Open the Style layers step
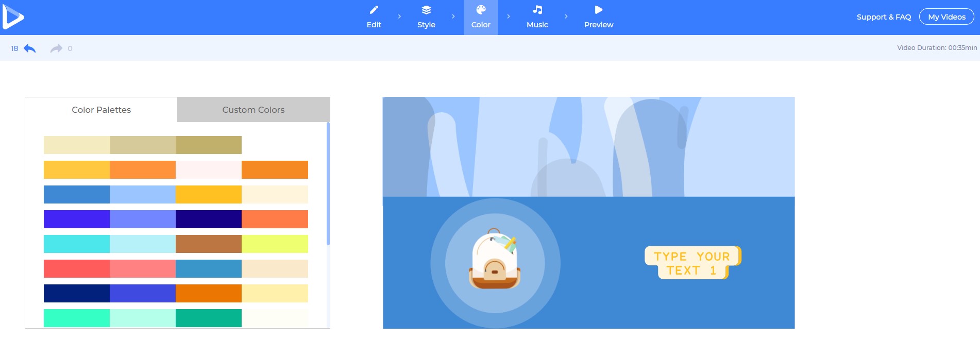 426,10
